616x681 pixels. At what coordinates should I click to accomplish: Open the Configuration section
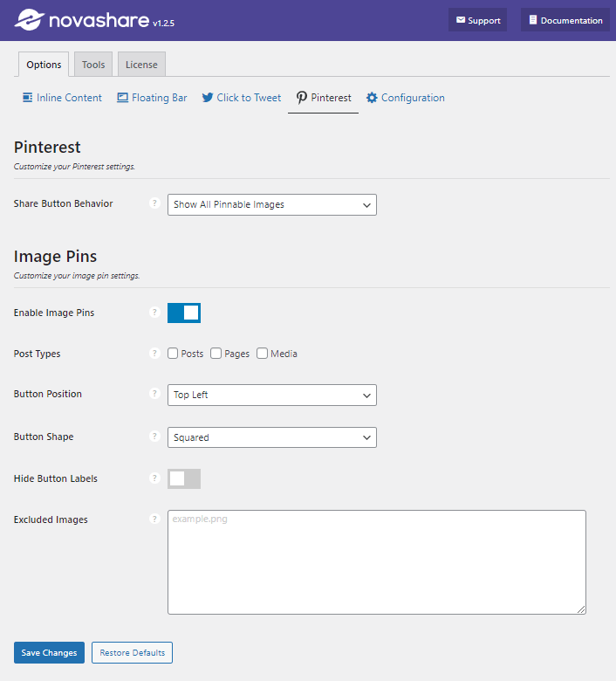[406, 98]
